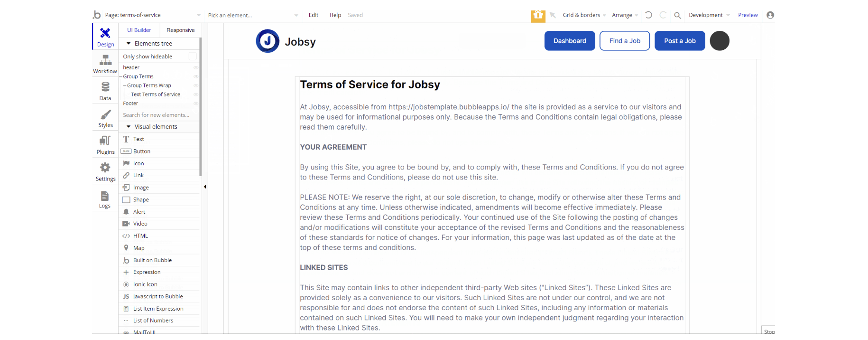The width and height of the screenshot is (868, 340).
Task: Toggle visibility eye for Footer element
Action: pos(195,104)
